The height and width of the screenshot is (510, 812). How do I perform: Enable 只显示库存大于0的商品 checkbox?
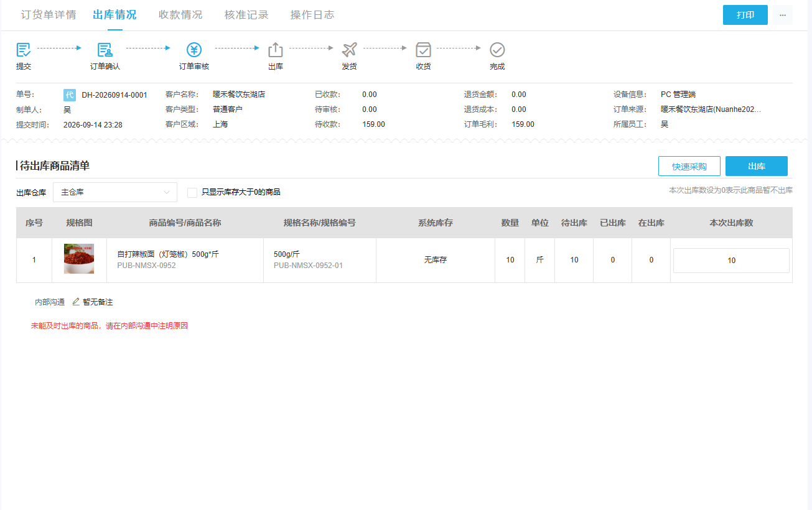[192, 193]
